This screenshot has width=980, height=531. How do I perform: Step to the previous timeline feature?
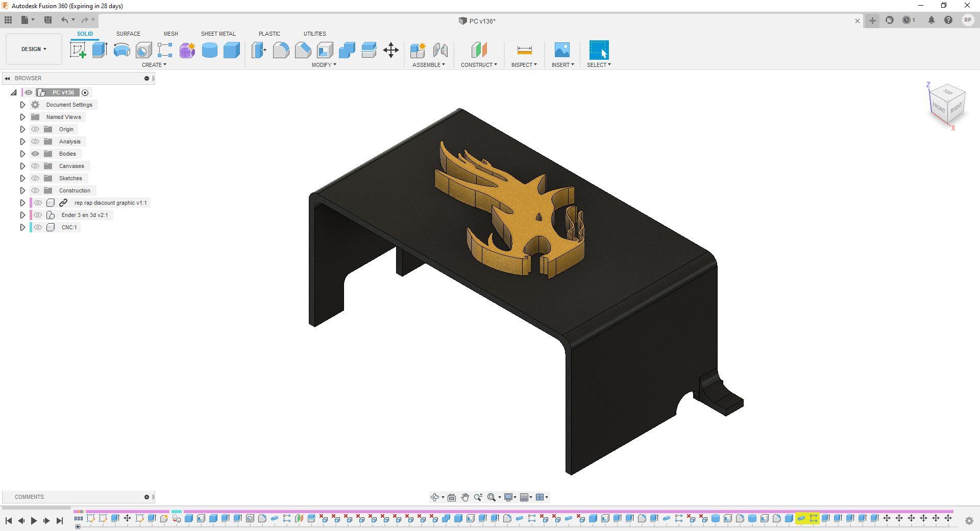[x=21, y=521]
